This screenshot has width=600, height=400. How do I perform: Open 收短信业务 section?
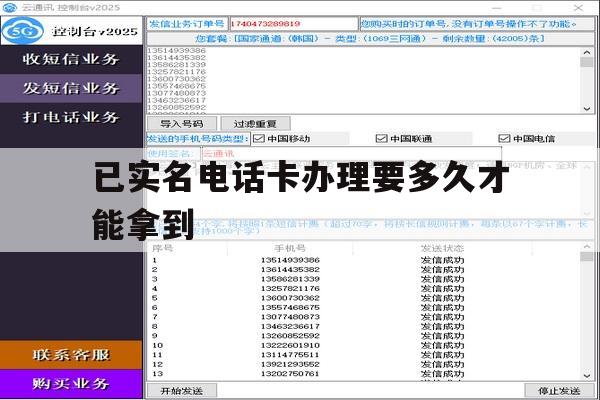pyautogui.click(x=71, y=59)
